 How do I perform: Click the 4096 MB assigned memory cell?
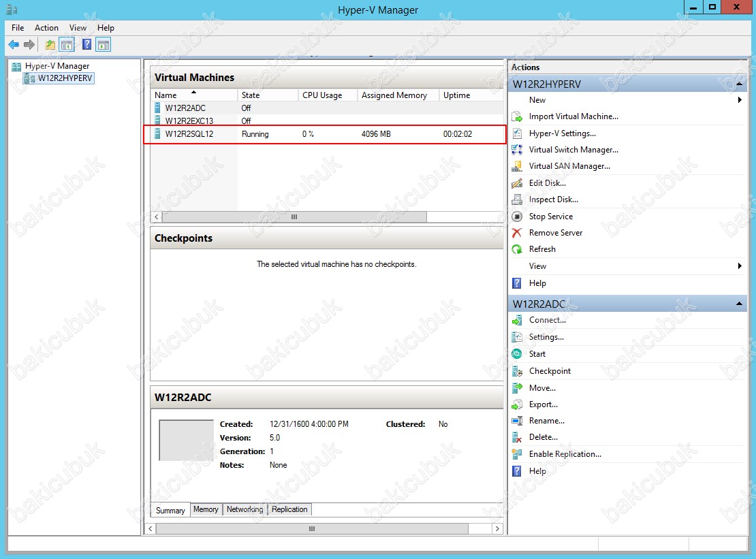[376, 134]
